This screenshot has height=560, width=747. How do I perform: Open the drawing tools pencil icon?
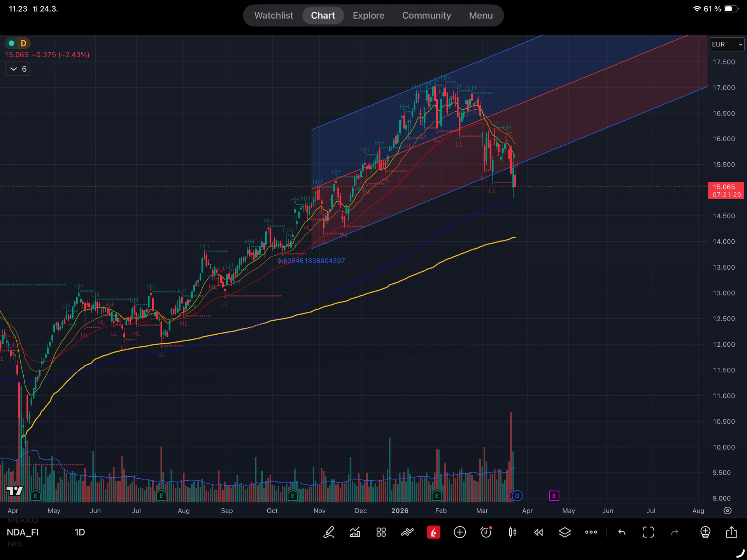click(x=329, y=532)
